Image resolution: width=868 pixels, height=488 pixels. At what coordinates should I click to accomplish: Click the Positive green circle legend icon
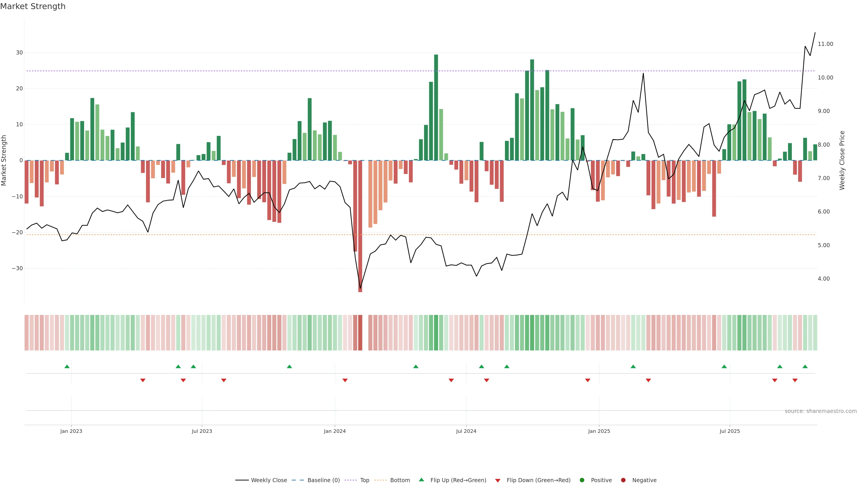582,480
